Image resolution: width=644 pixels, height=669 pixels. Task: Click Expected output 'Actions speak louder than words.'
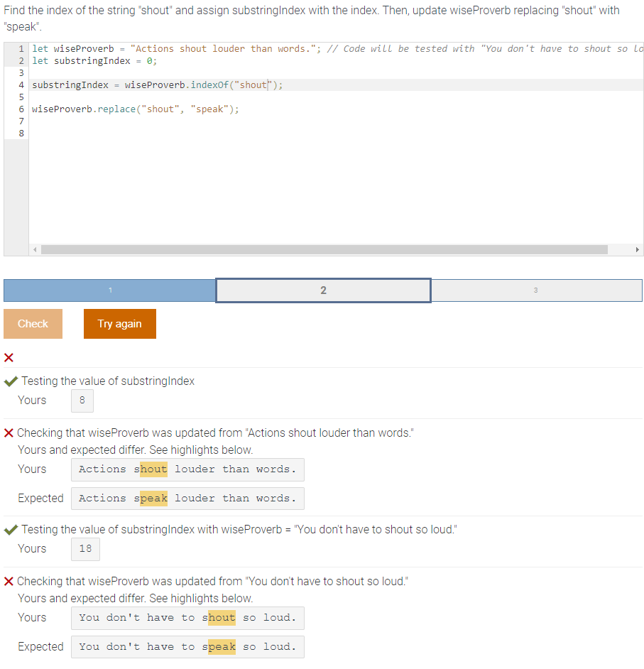click(x=187, y=499)
